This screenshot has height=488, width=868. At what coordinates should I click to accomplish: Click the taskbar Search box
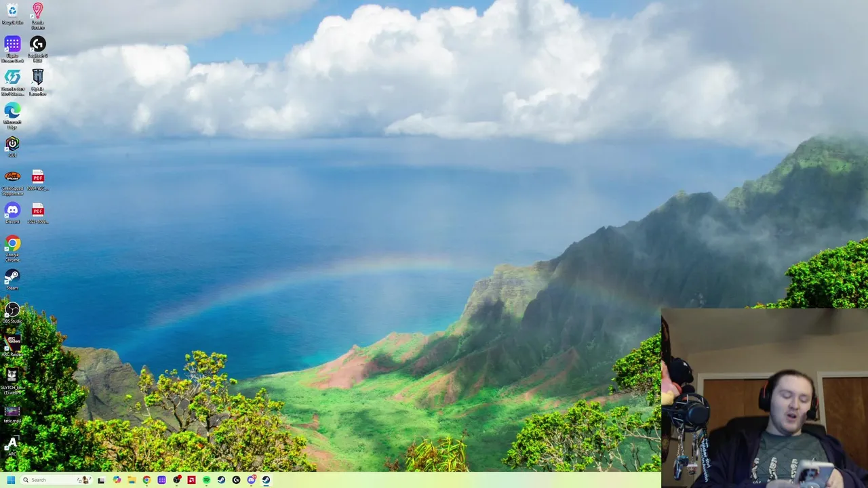56,480
